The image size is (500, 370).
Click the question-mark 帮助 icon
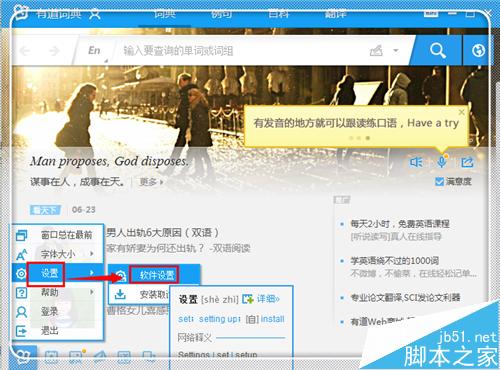pos(21,293)
